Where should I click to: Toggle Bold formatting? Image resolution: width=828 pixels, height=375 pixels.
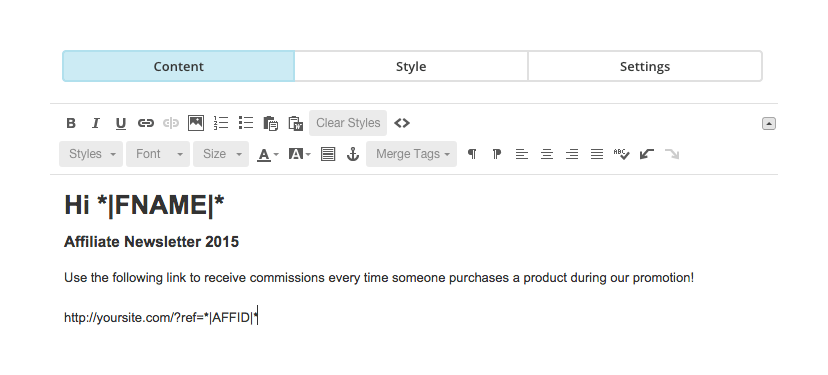click(71, 123)
